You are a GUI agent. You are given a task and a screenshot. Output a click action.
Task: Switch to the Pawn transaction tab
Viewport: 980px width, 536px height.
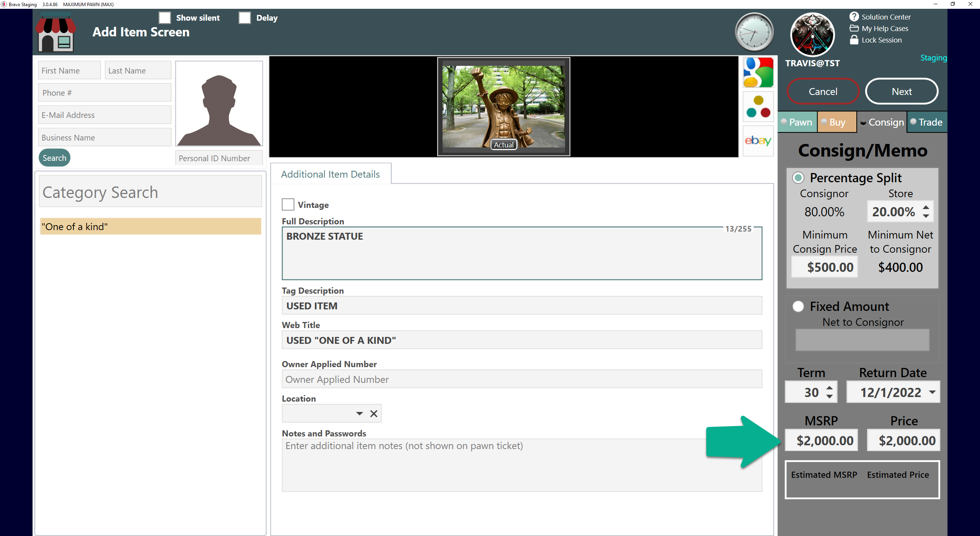[x=797, y=122]
